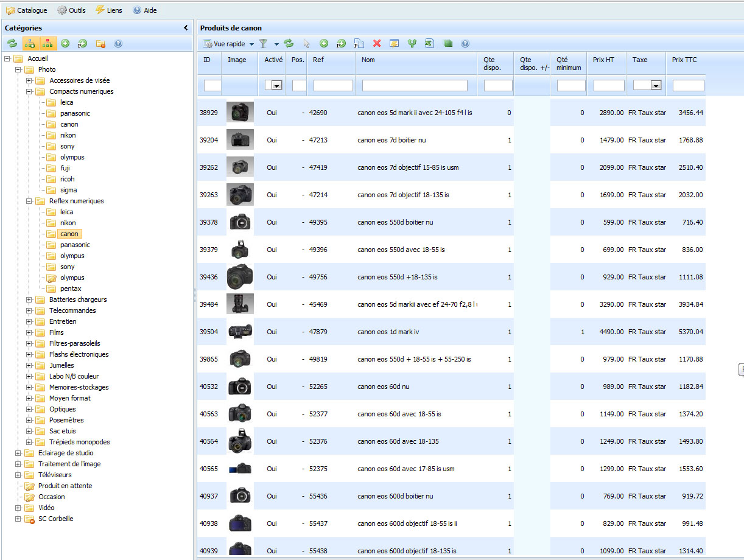Click the add category with P icon in Catégories toolbar

(x=83, y=44)
